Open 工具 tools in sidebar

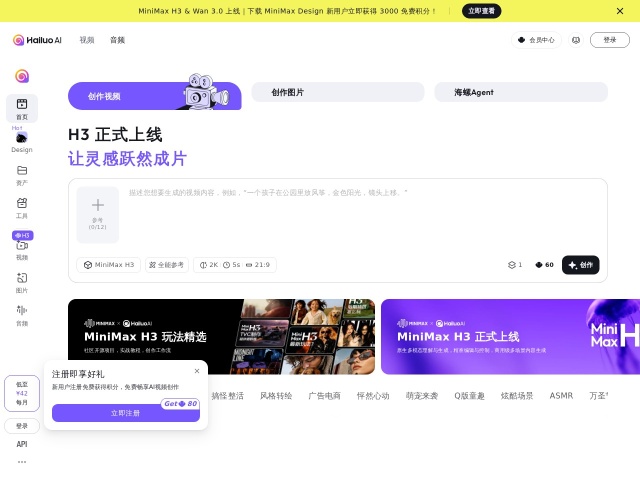(x=22, y=208)
